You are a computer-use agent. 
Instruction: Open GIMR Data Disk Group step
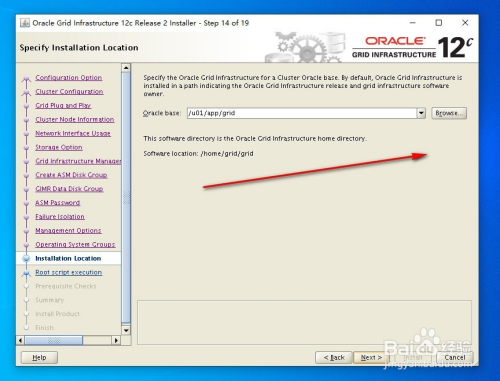pyautogui.click(x=69, y=189)
